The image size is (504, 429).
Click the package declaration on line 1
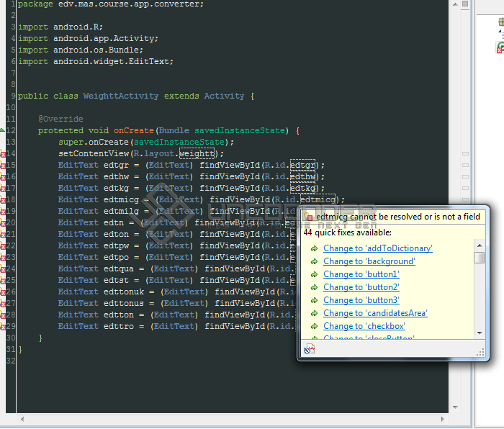(x=111, y=4)
